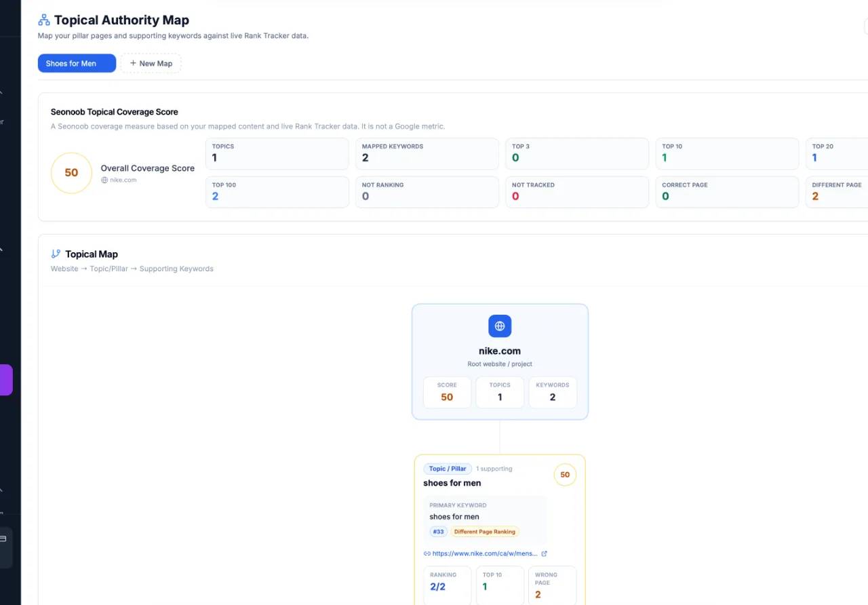Select the Mapped Keywords stat card
The height and width of the screenshot is (605, 868).
pyautogui.click(x=427, y=154)
